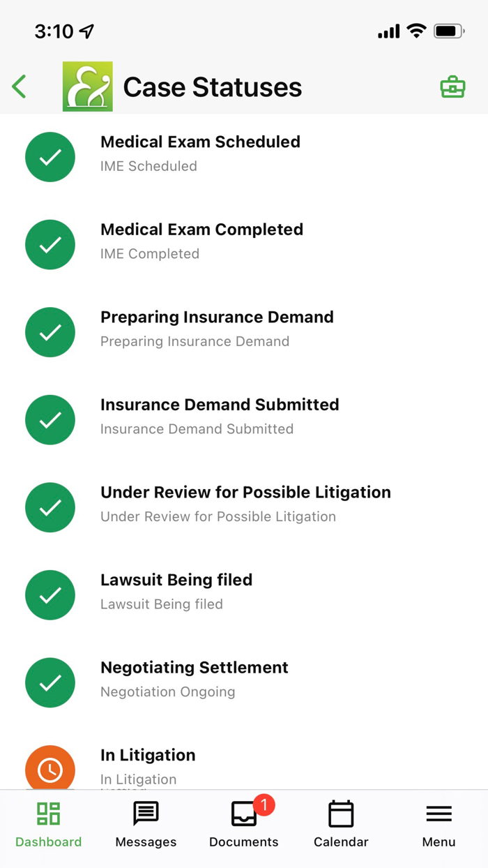This screenshot has height=868, width=488.
Task: Switch to the Messages tab
Action: [x=146, y=825]
